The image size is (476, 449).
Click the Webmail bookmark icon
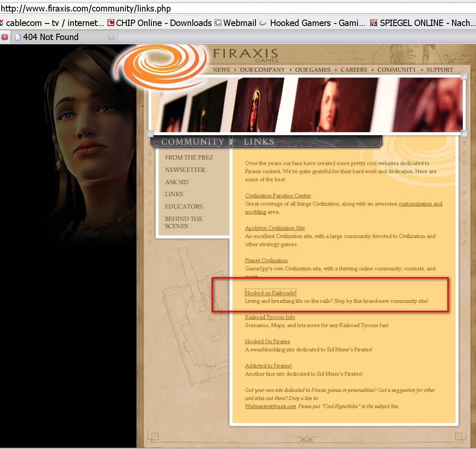(218, 23)
